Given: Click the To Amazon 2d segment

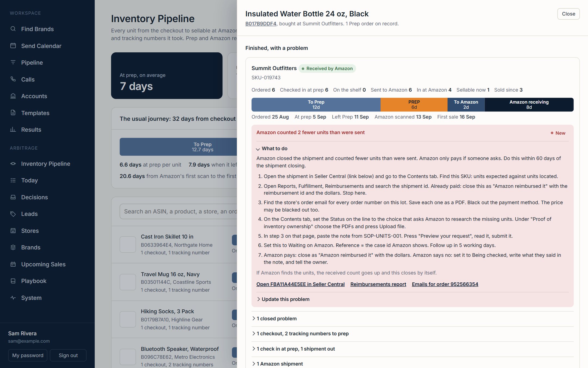Looking at the screenshot, I should (466, 105).
